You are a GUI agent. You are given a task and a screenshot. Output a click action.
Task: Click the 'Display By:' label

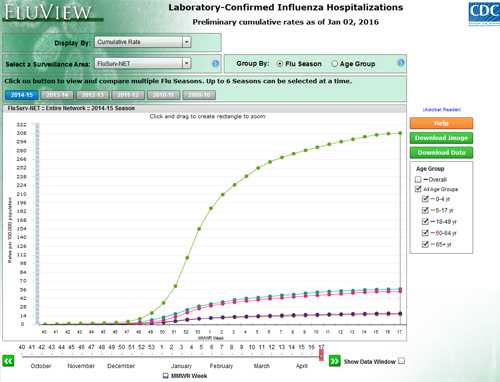(x=72, y=43)
